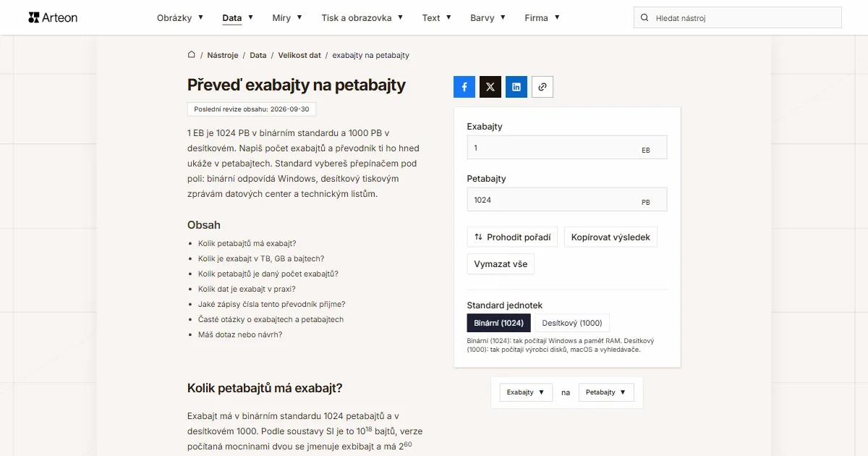
Task: Open the Míry navigation menu
Action: point(287,17)
